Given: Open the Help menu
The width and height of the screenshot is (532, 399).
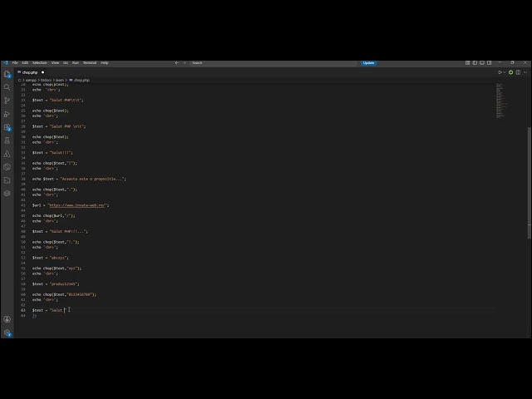Looking at the screenshot, I should click(105, 63).
